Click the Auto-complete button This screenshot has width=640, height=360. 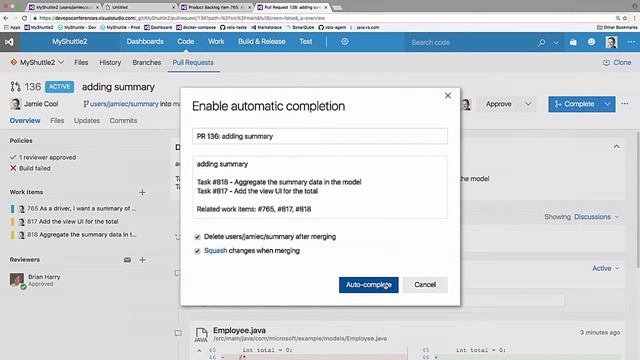pos(369,285)
